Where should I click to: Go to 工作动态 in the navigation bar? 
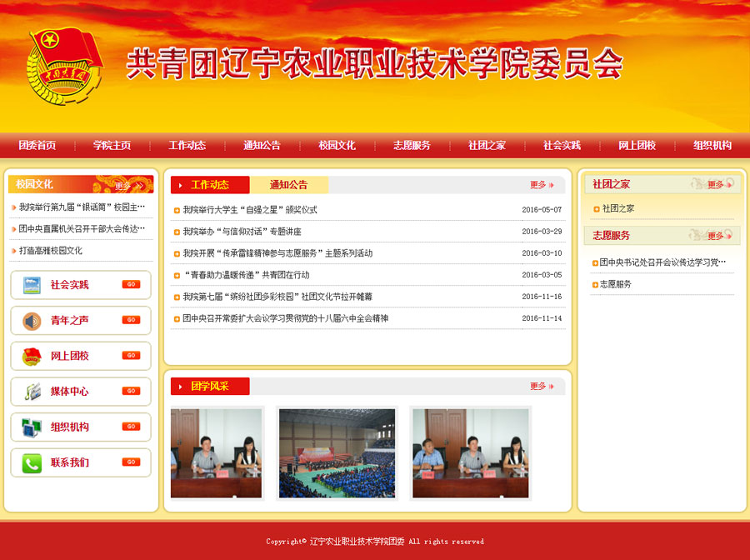click(x=187, y=145)
